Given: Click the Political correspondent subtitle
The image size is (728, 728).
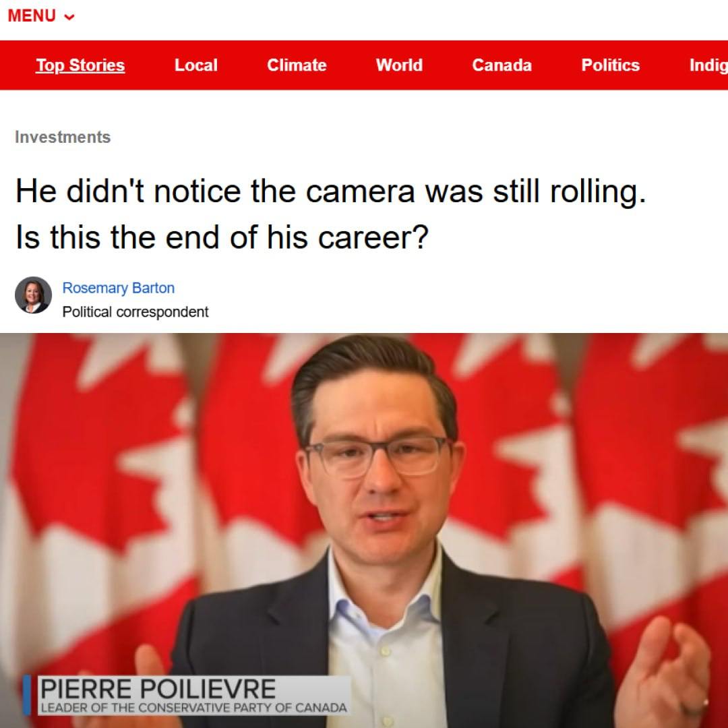Looking at the screenshot, I should point(135,311).
